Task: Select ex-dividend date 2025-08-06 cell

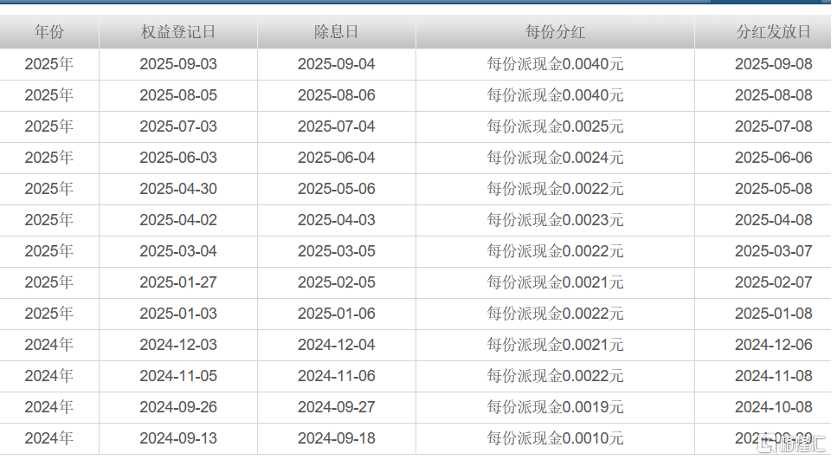Action: pos(336,95)
